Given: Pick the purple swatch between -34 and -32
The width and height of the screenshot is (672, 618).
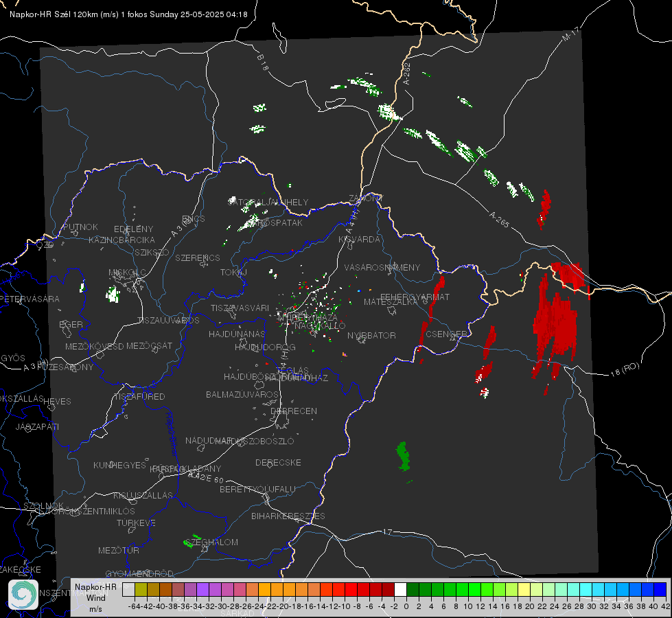Looking at the screenshot, I should pyautogui.click(x=202, y=589).
